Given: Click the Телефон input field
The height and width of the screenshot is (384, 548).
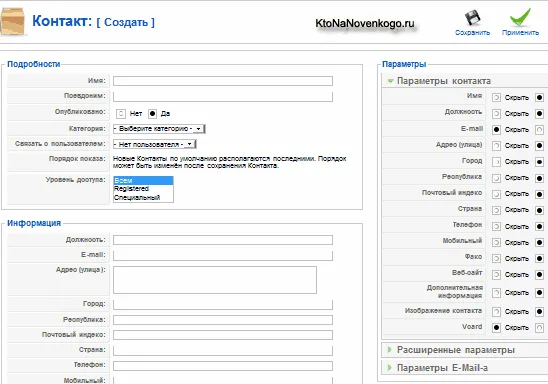Looking at the screenshot, I should point(223,366).
